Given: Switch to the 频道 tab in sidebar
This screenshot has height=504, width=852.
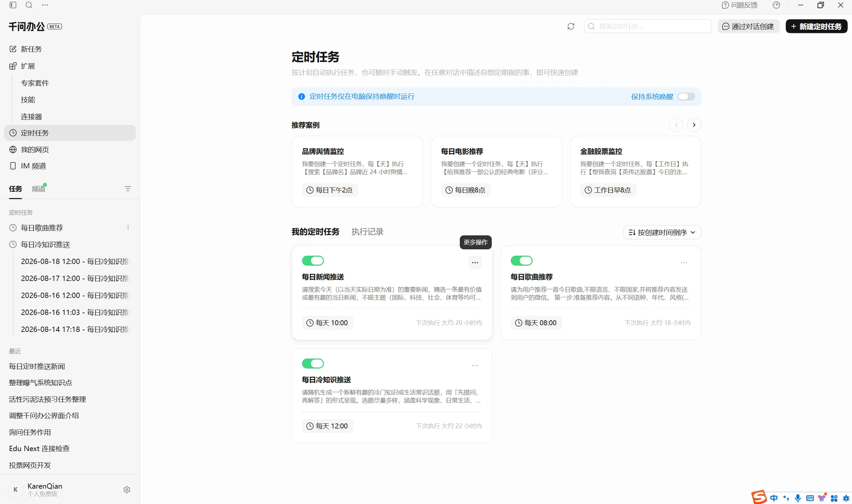Looking at the screenshot, I should [x=38, y=189].
